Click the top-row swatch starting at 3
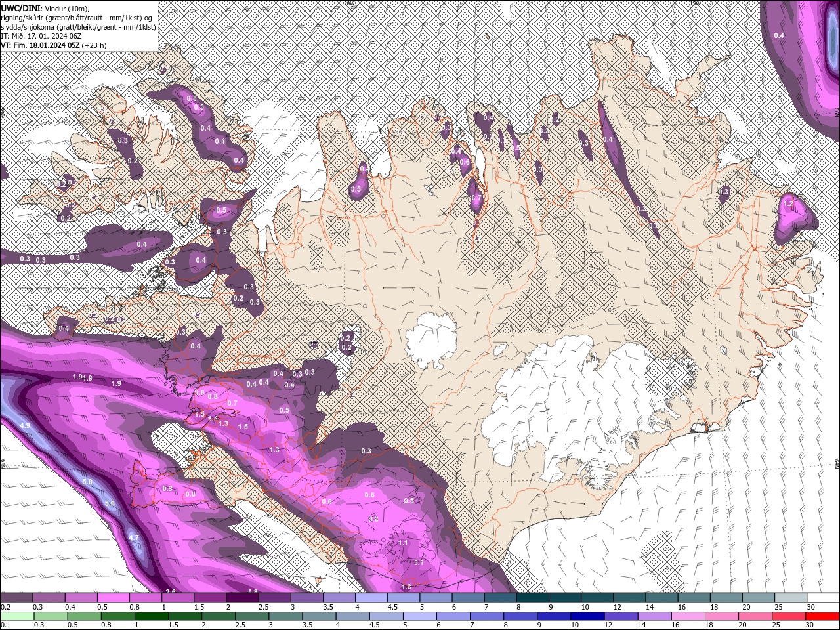840x630 pixels. 307,598
